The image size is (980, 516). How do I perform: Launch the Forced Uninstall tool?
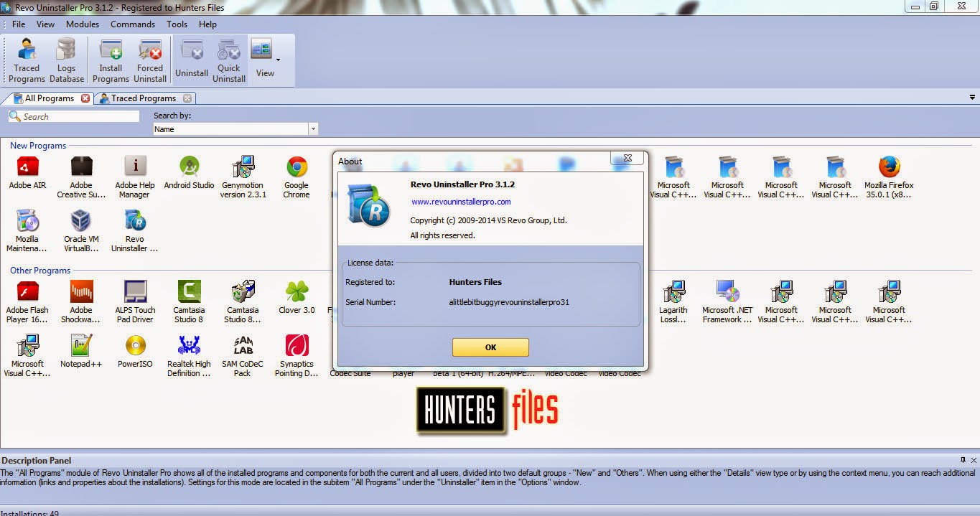[x=150, y=60]
